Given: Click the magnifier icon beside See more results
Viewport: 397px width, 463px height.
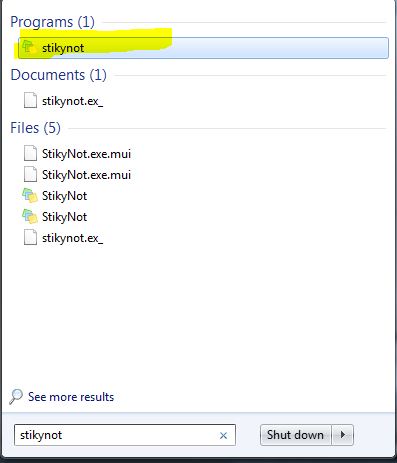Looking at the screenshot, I should [16, 396].
